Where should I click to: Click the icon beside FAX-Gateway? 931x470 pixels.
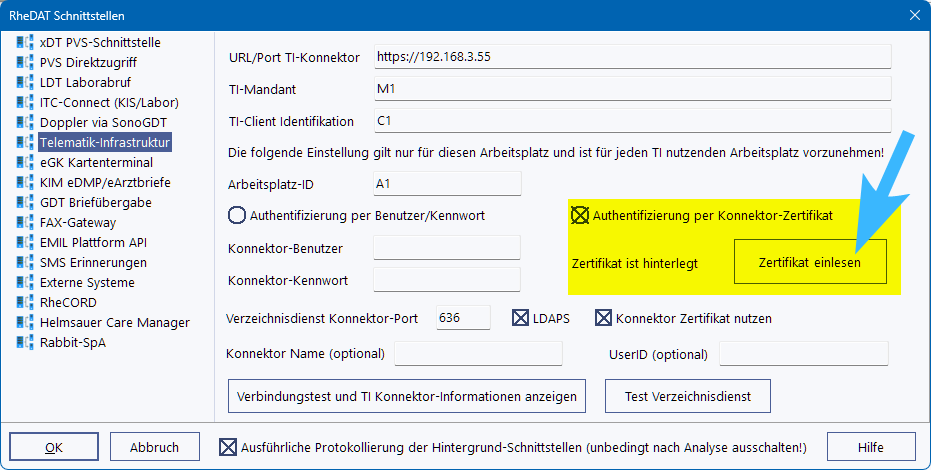coord(25,223)
